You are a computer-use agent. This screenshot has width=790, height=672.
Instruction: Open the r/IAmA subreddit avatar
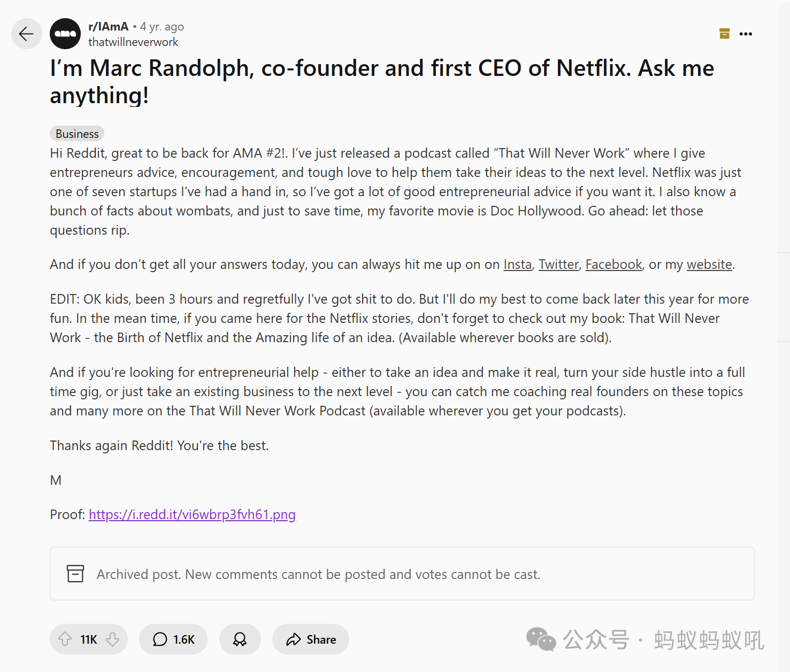(x=65, y=34)
